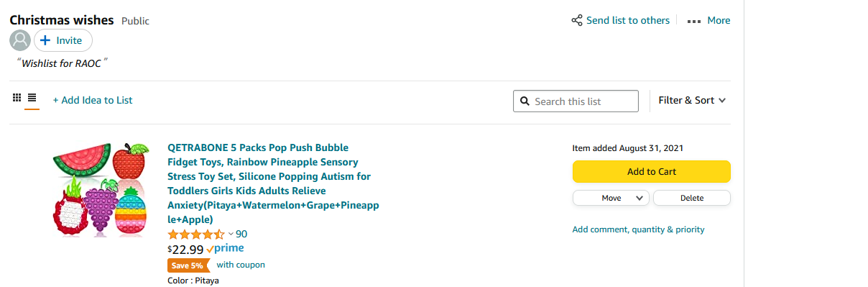This screenshot has width=868, height=287.
Task: Click the star rating icons
Action: 196,234
